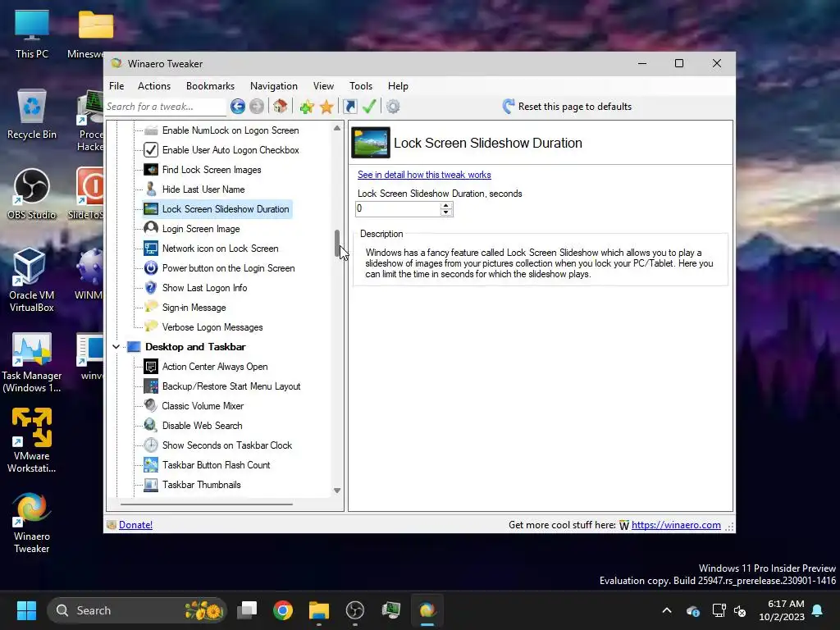840x630 pixels.
Task: Click the Enable User Auto Logon Checkbox icon
Action: tap(151, 150)
